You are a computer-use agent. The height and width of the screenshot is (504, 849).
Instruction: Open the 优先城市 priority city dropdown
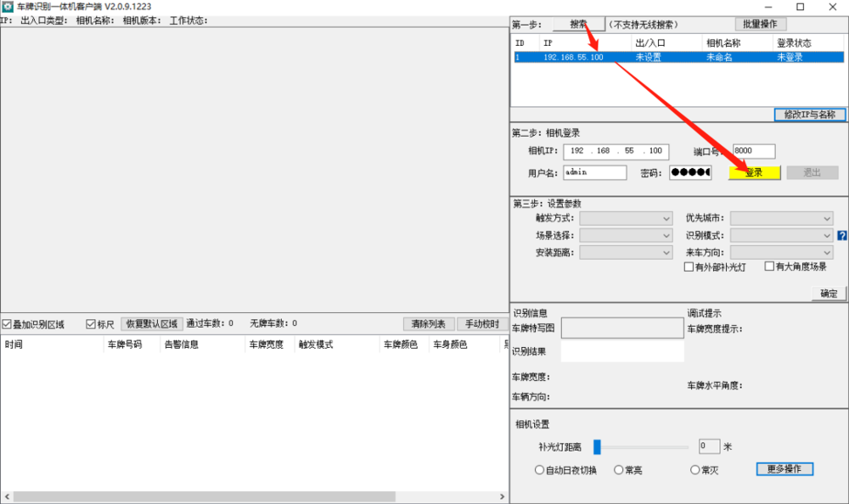781,218
